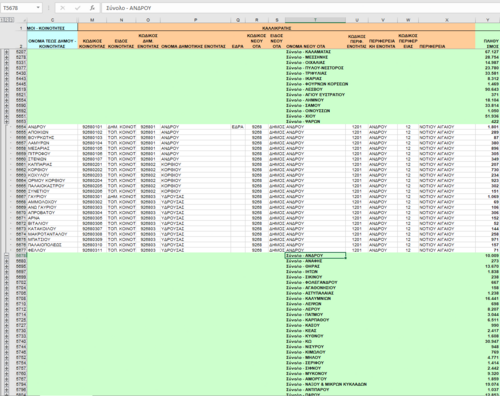This screenshot has width=500, height=396.
Task: Expand the group for Σύνολο - ΚΑΛΑΜΑΤΑΣ
Action: (x=6, y=52)
